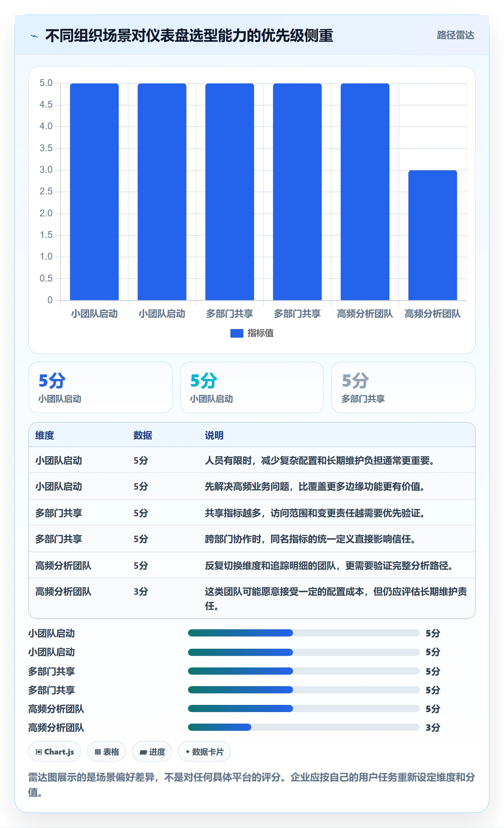
Task: Click the "表格" chip
Action: 107,752
